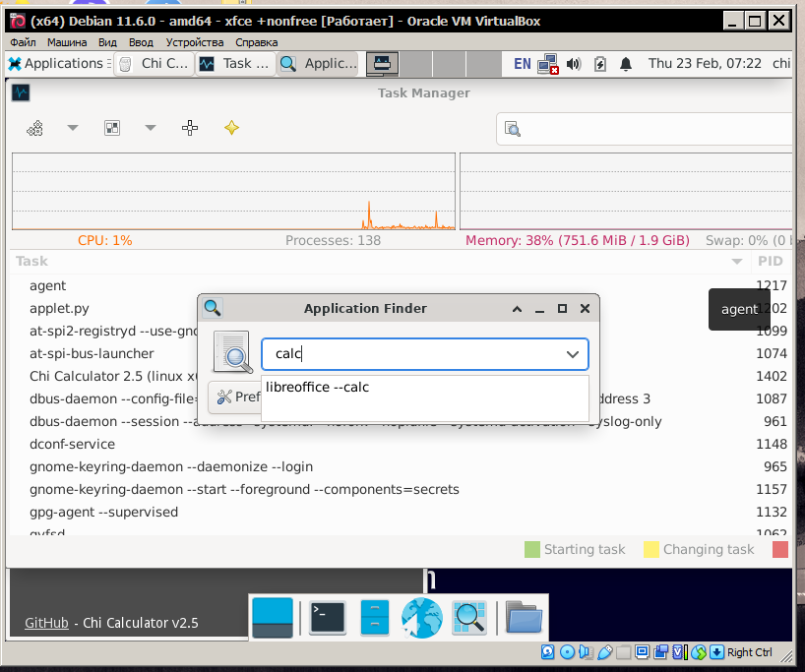Select the 'dconf-service' process row
The image size is (805, 672).
click(x=399, y=444)
